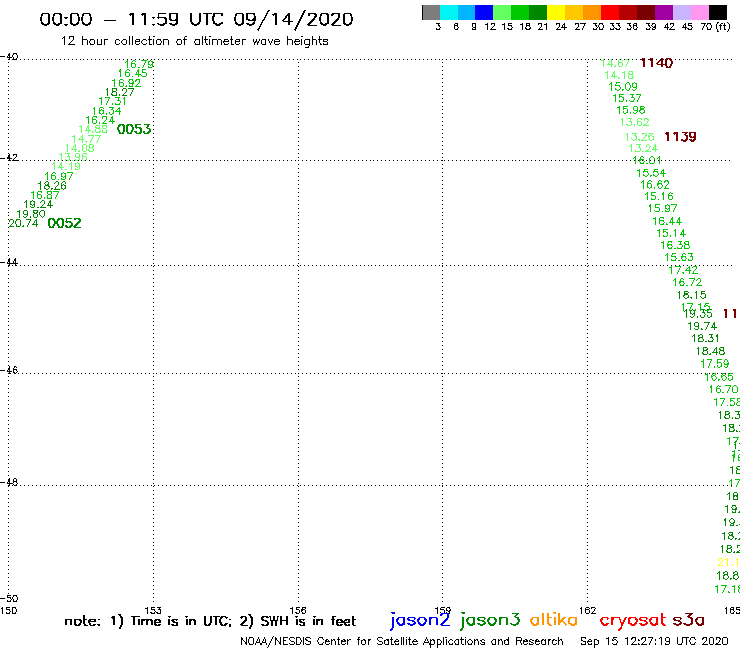Click the jason3 satellite label
The image size is (740, 650).
(x=490, y=620)
